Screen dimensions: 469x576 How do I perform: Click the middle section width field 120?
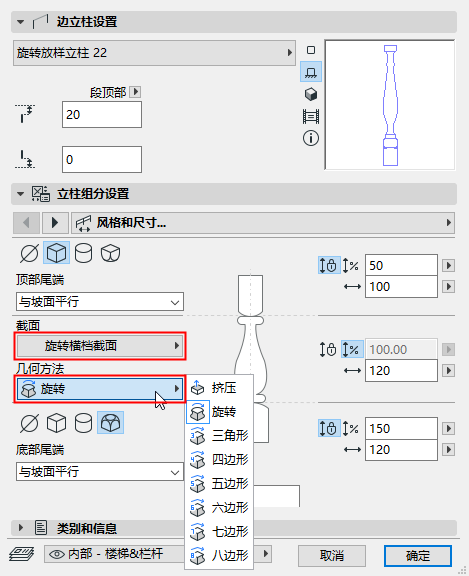point(401,371)
